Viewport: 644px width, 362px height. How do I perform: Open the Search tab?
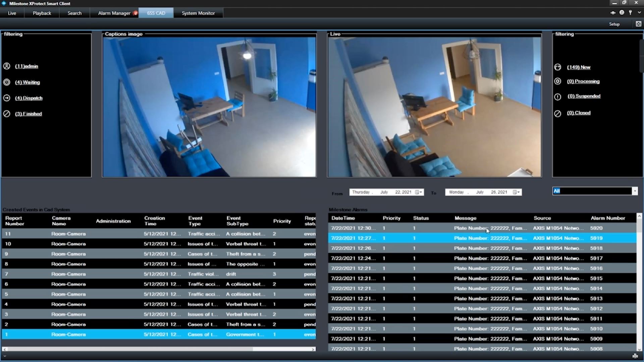coord(74,13)
